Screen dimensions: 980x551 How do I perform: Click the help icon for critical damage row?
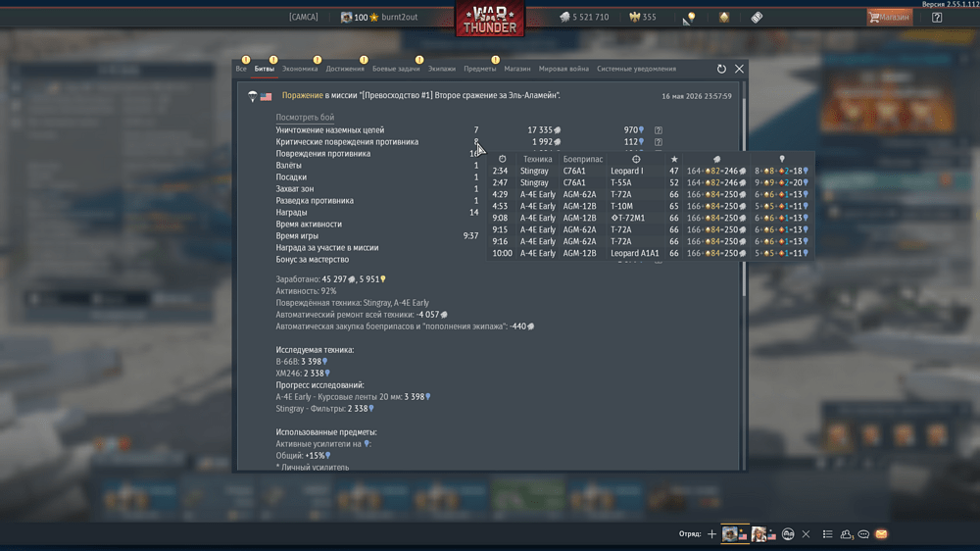(x=659, y=142)
